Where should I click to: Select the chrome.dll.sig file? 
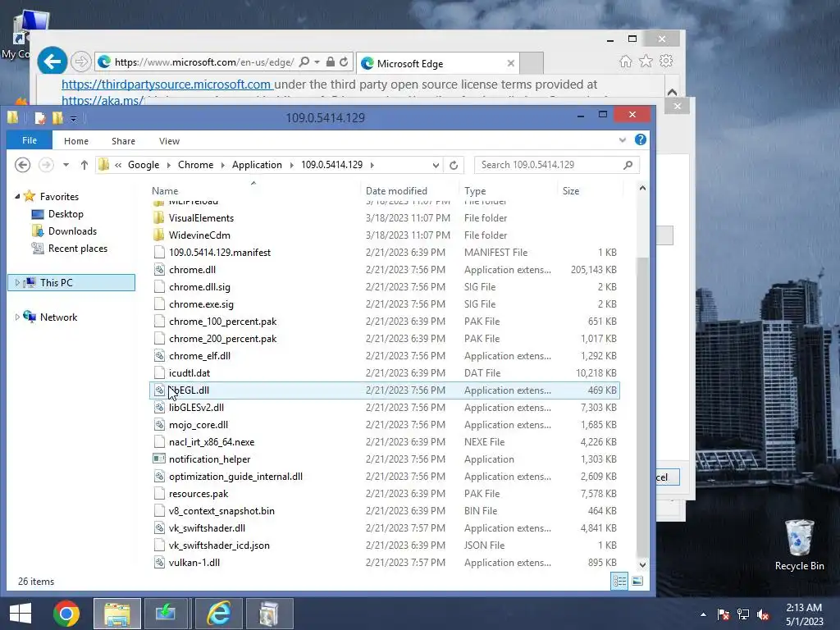point(199,287)
